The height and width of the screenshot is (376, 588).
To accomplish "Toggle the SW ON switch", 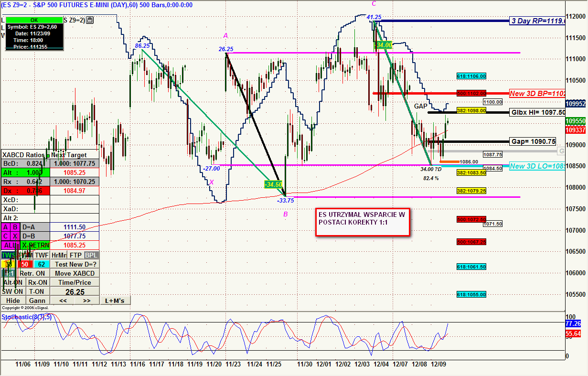I will pos(12,291).
